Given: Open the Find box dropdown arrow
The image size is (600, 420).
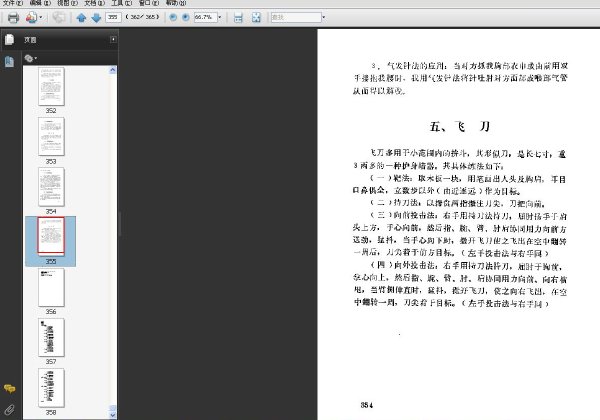Looking at the screenshot, I should point(324,17).
